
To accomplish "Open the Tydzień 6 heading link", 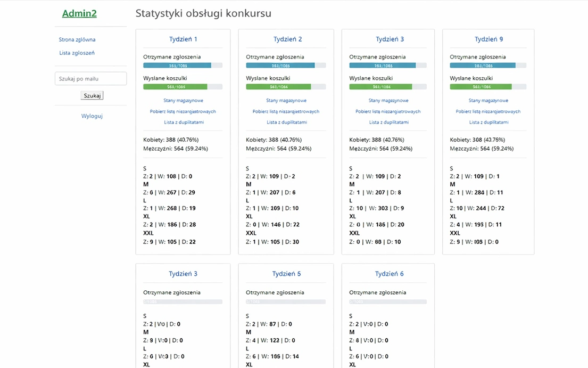I will [389, 274].
